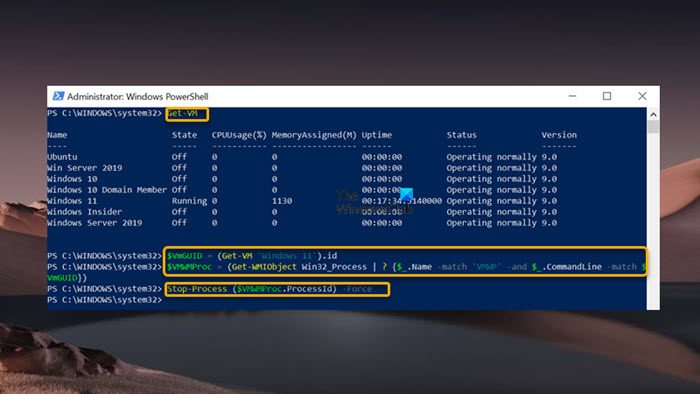Image resolution: width=700 pixels, height=394 pixels.
Task: Click version '9.0' in the Windows Insider row
Action: click(549, 212)
